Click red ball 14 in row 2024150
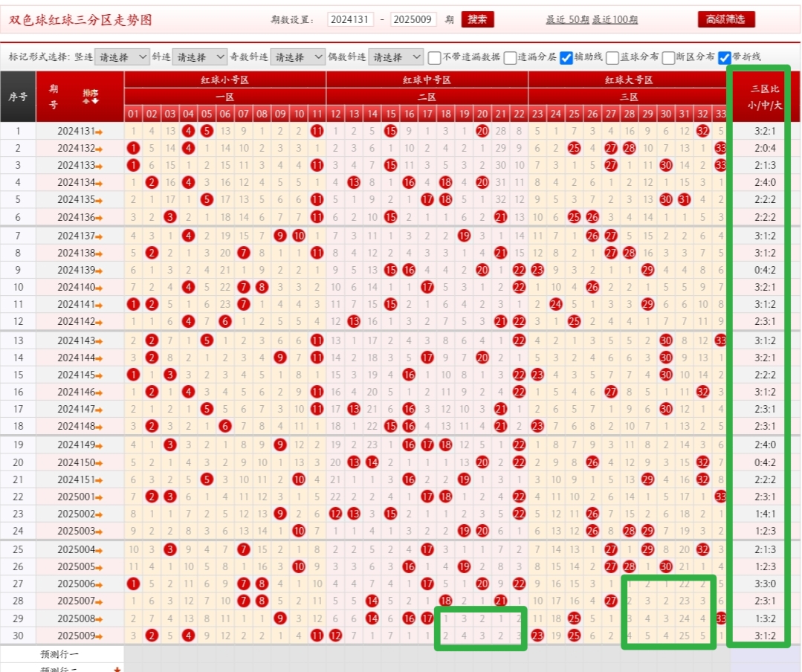The height and width of the screenshot is (672, 802). coord(372,462)
